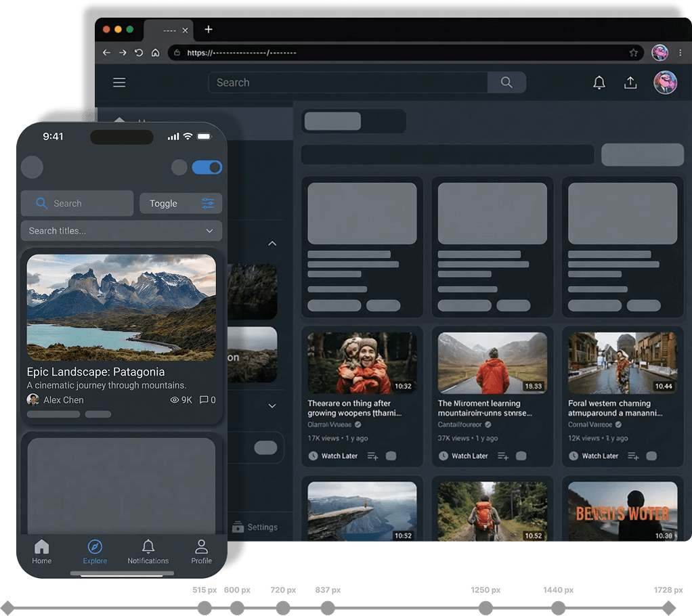Expand the sidebar section with down chevron
Image resolution: width=692 pixels, height=616 pixels.
coord(272,406)
